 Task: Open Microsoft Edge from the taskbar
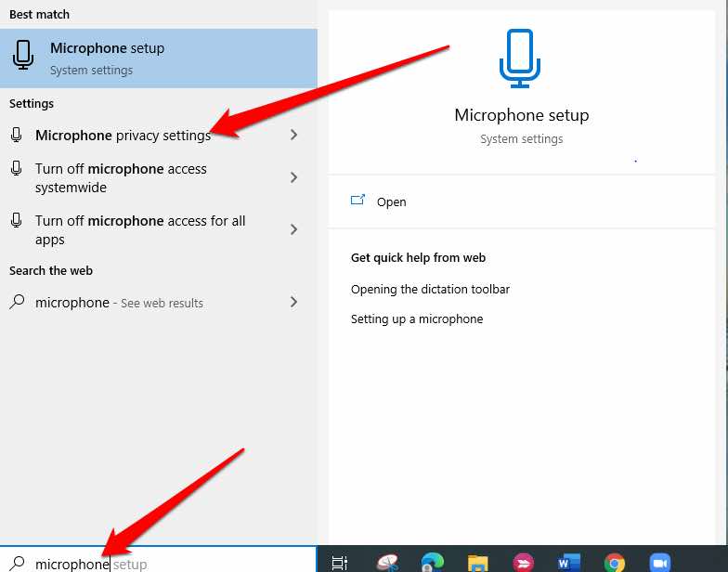click(x=433, y=562)
